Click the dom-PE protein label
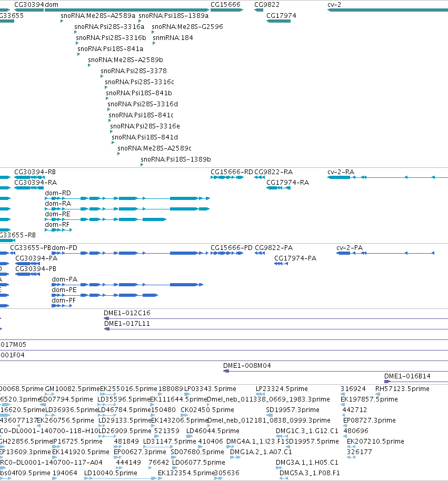 [x=64, y=290]
